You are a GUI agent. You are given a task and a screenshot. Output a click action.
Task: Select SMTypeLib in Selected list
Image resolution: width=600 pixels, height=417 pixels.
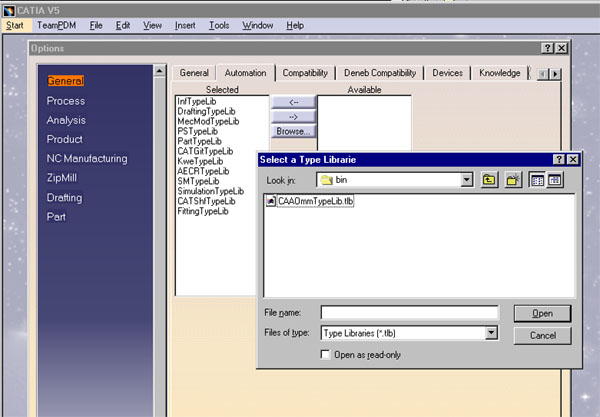tap(198, 181)
